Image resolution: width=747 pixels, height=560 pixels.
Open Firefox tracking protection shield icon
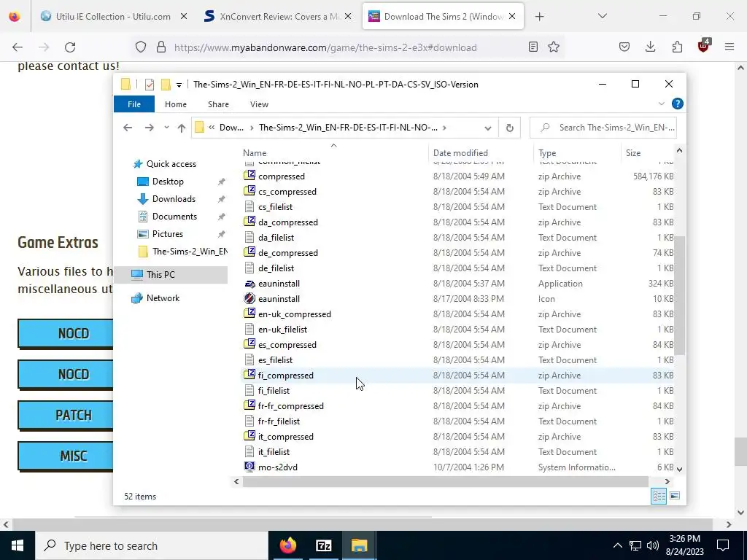(x=141, y=47)
